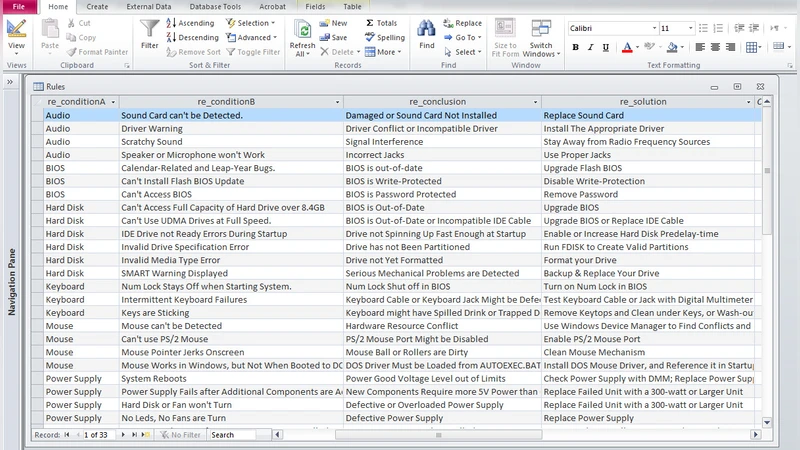The width and height of the screenshot is (800, 450).
Task: Toggle underline formatting
Action: (606, 47)
